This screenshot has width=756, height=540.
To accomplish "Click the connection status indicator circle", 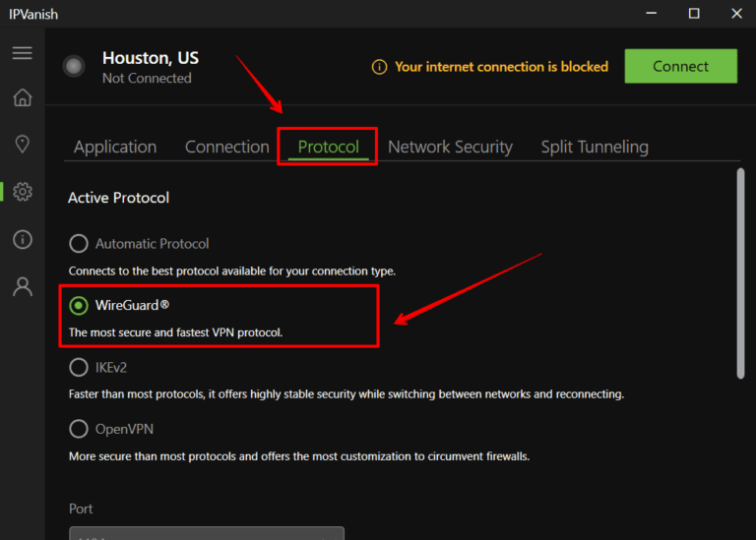I will click(x=73, y=67).
